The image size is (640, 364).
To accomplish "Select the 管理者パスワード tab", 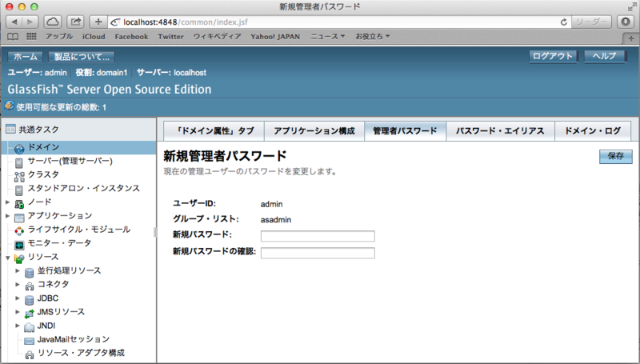I will pyautogui.click(x=405, y=131).
